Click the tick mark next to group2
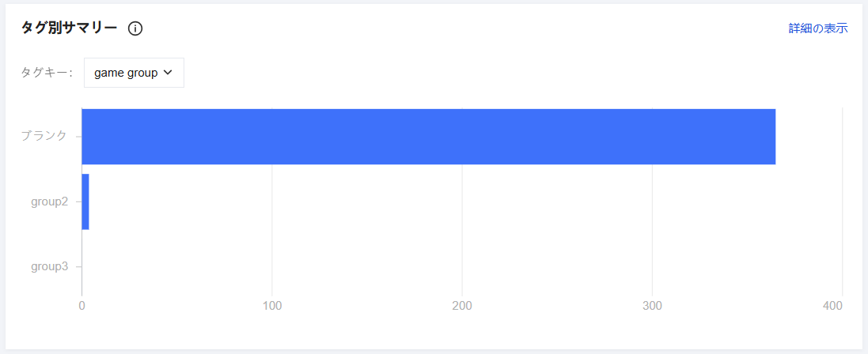Screen dimensions: 868x354 pos(78,201)
